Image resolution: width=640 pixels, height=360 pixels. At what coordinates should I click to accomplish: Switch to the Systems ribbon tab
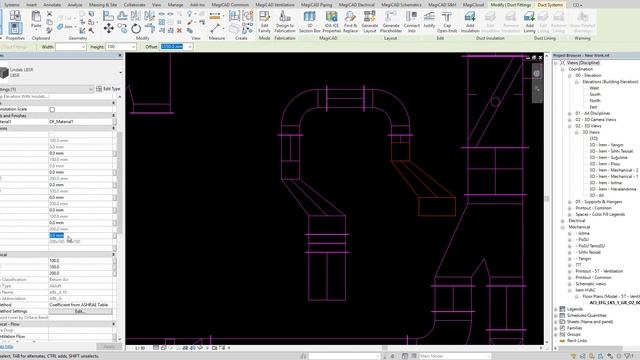[x=11, y=4]
